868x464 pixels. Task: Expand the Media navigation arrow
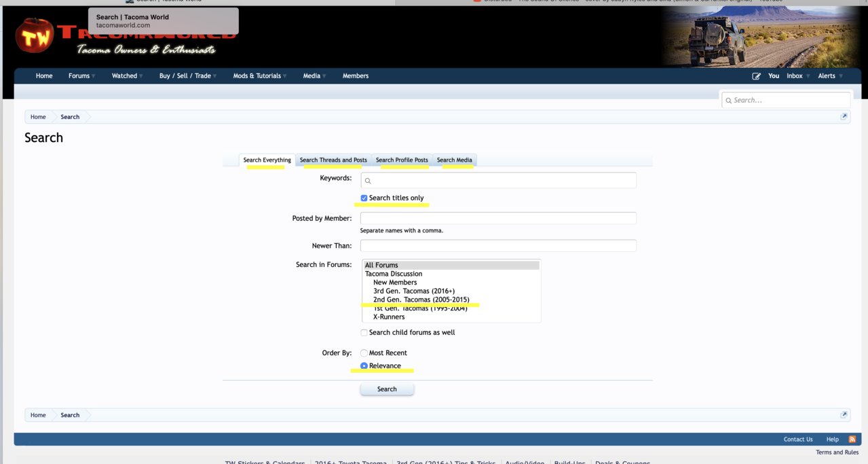coord(324,76)
